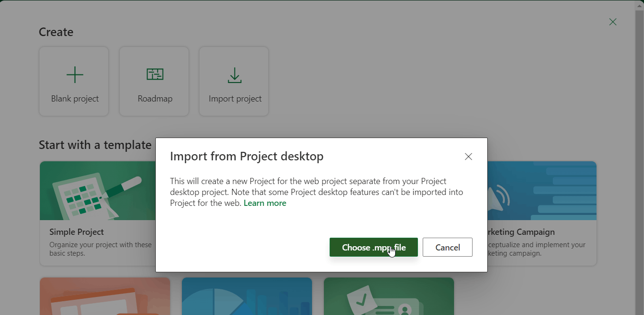Click the Create heading

click(x=56, y=32)
